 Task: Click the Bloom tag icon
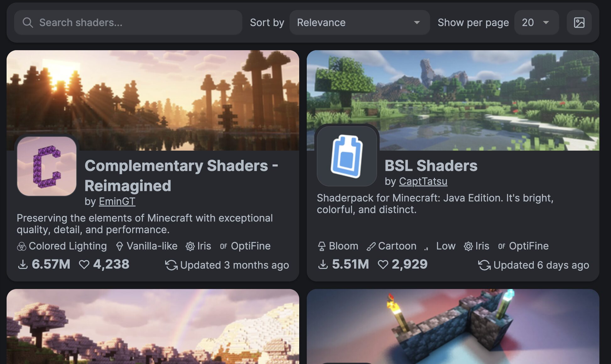(322, 247)
